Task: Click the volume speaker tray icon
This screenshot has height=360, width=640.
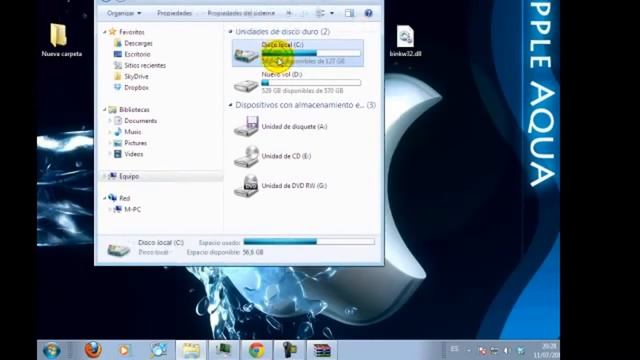Action: (507, 351)
